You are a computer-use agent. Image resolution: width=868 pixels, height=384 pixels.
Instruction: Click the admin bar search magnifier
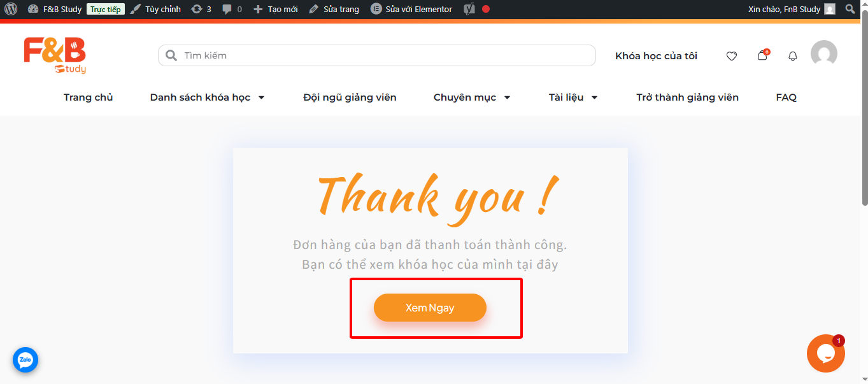850,9
